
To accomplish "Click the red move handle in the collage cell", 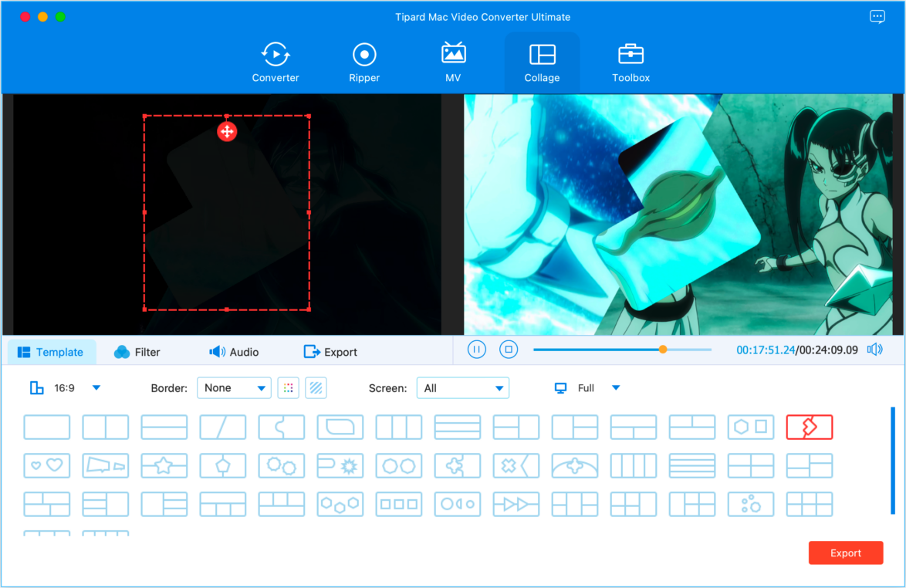I will click(227, 132).
